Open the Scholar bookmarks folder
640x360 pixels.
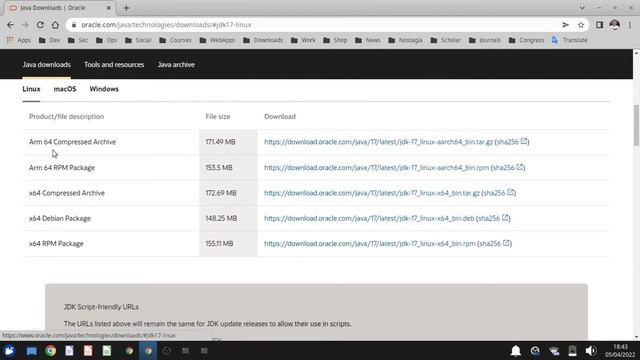(446, 40)
